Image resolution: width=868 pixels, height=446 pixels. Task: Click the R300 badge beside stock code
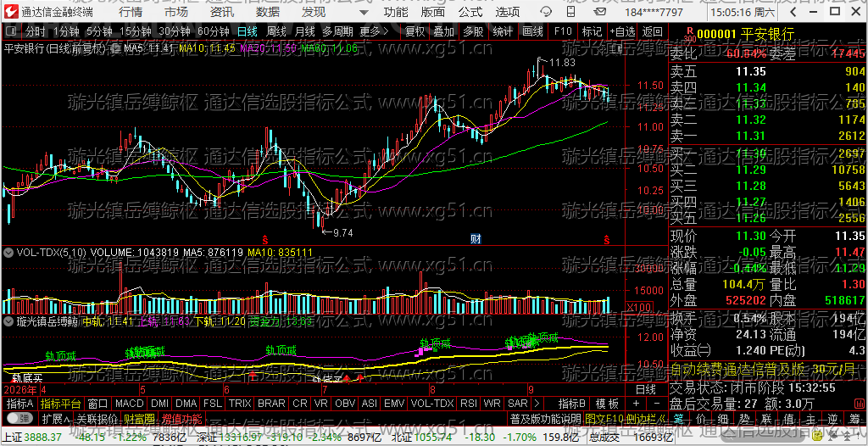point(690,36)
